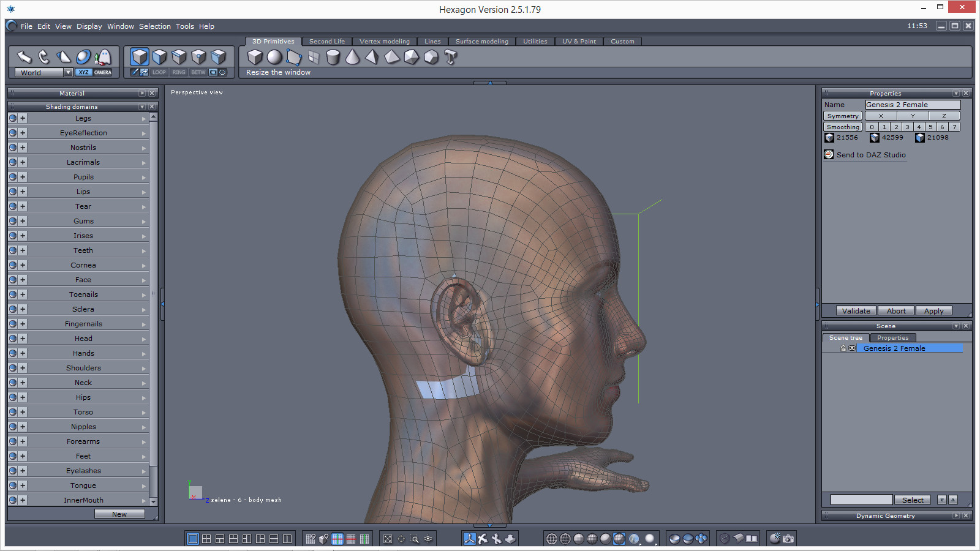This screenshot has width=980, height=551.
Task: Switch to four-view layout icon
Action: point(206,539)
